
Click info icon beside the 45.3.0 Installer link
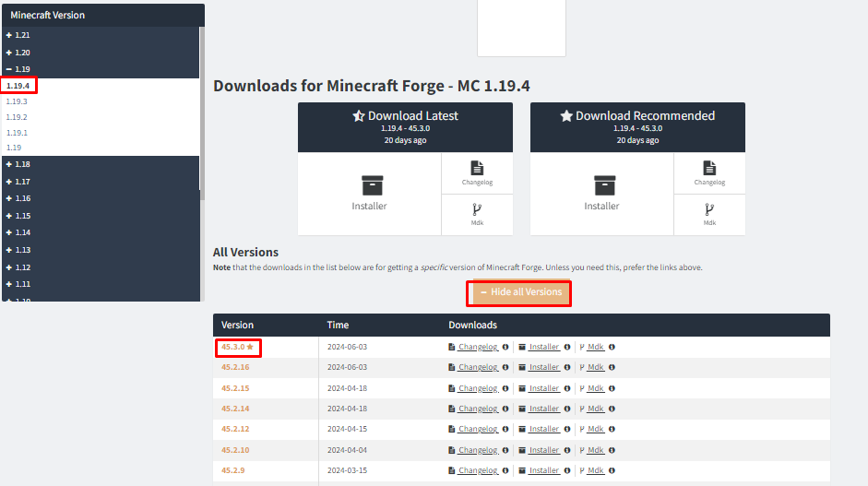point(566,348)
